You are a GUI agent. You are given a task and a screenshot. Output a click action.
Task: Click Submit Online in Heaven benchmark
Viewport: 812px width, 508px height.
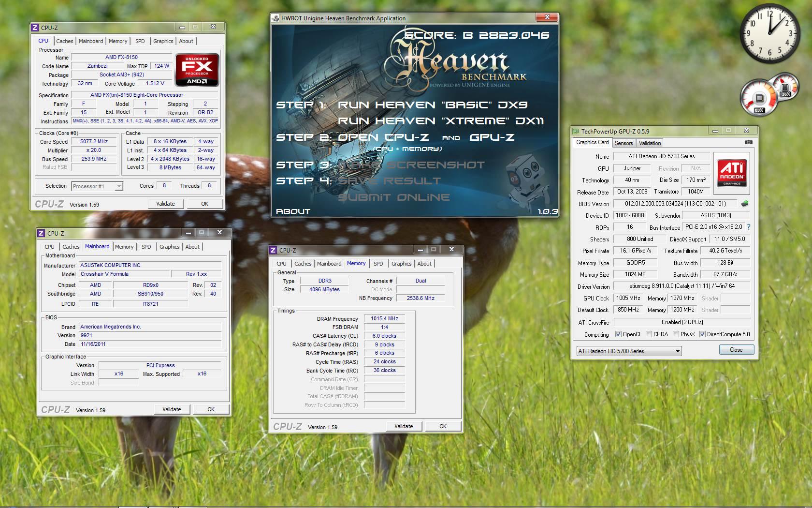click(393, 197)
